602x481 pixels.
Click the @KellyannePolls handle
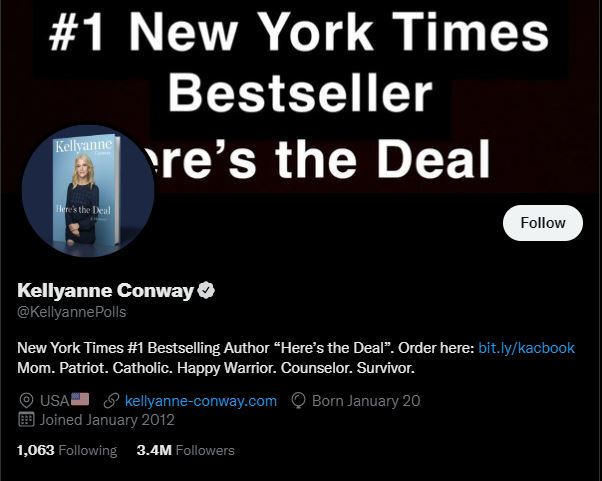72,312
